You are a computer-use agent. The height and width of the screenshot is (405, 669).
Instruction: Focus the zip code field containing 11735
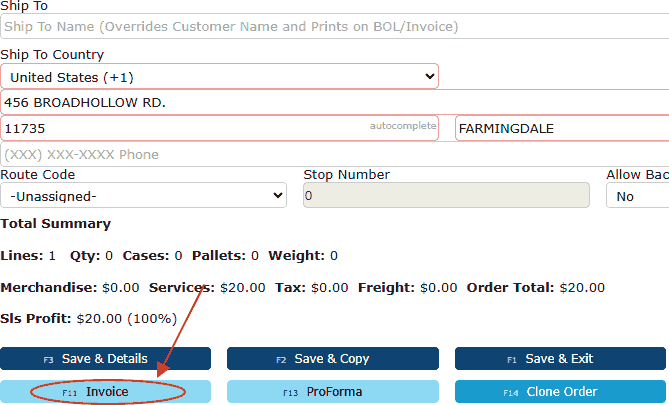point(180,129)
